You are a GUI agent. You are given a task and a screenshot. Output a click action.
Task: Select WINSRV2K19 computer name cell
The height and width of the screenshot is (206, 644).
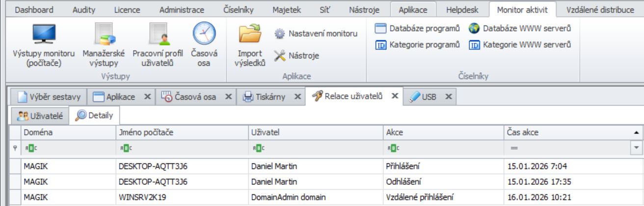(182, 197)
